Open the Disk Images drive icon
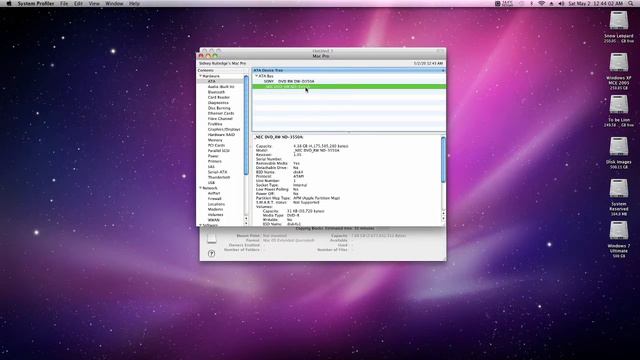Image resolution: width=640 pixels, height=360 pixels. [618, 147]
